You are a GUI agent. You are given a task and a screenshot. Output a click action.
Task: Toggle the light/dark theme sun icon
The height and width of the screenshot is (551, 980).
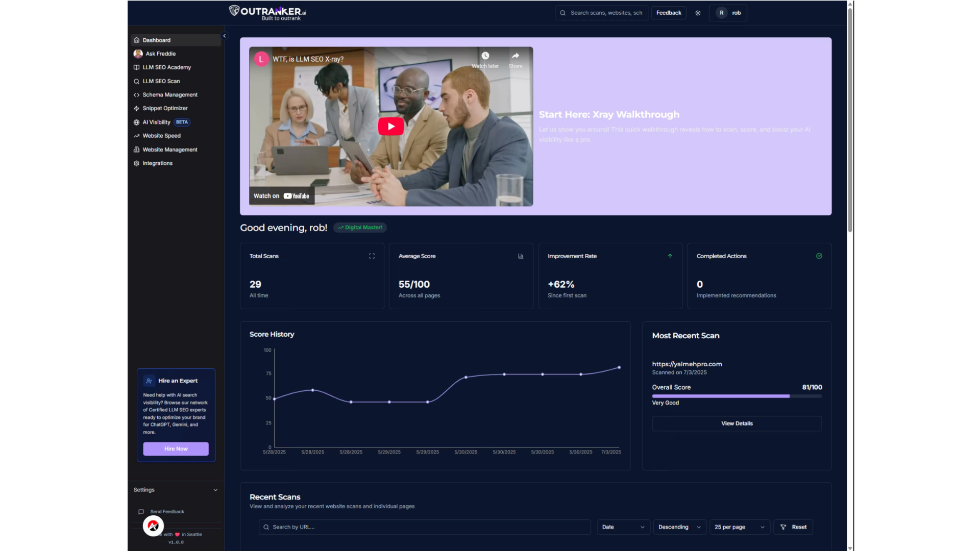(x=698, y=13)
